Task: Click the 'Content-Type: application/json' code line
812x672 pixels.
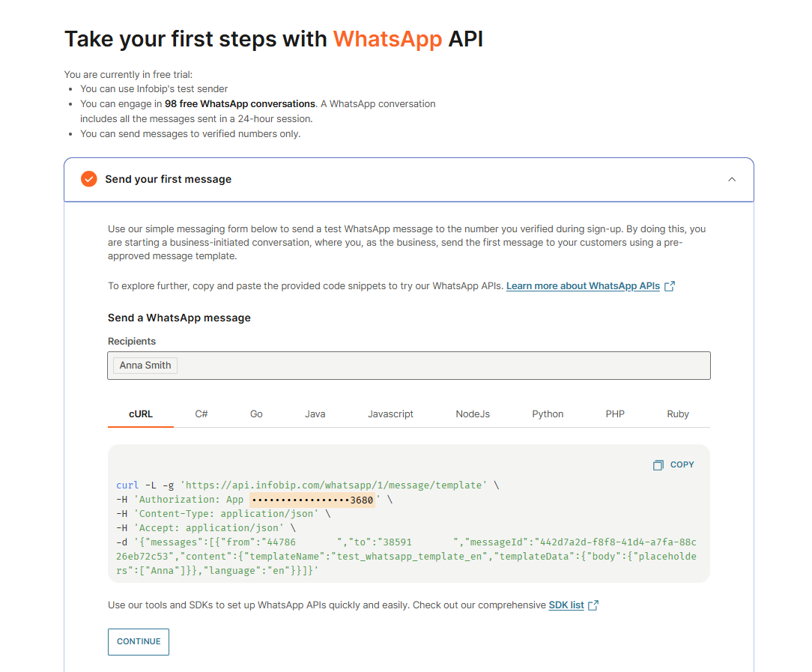Action: (223, 514)
